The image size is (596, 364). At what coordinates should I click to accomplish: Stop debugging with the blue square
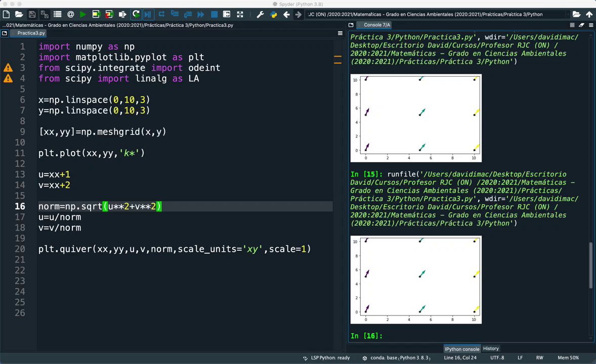coord(214,15)
